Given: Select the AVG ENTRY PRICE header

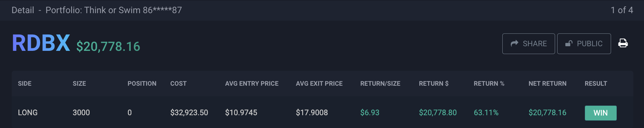Looking at the screenshot, I should (252, 84).
